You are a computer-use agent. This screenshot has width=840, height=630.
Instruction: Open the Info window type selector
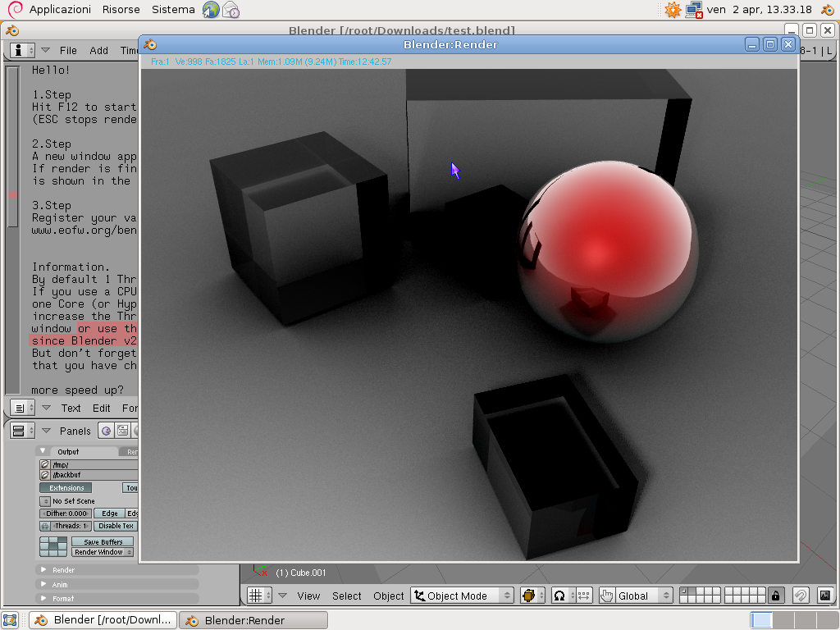(x=22, y=50)
